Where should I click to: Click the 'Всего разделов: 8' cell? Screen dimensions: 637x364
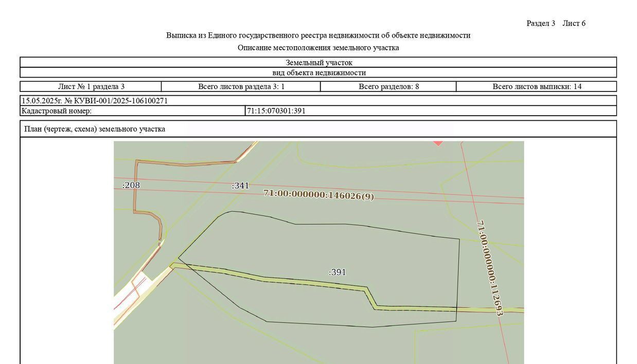388,86
